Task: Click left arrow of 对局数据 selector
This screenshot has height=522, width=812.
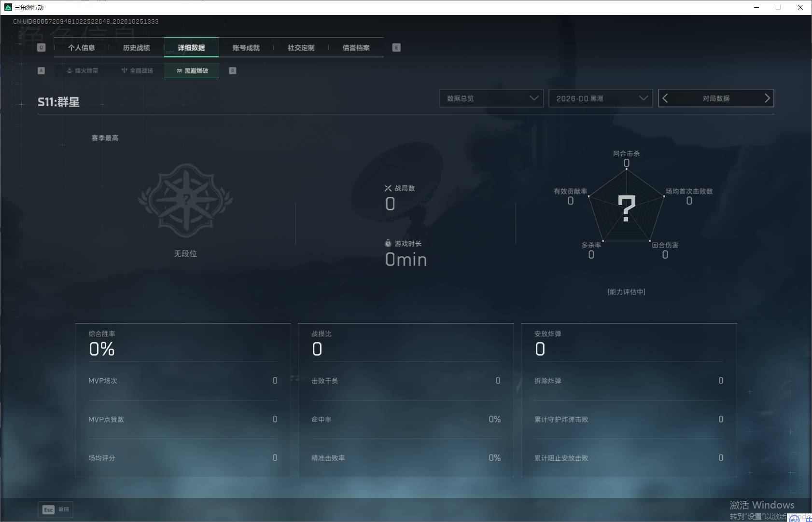Action: click(x=665, y=98)
